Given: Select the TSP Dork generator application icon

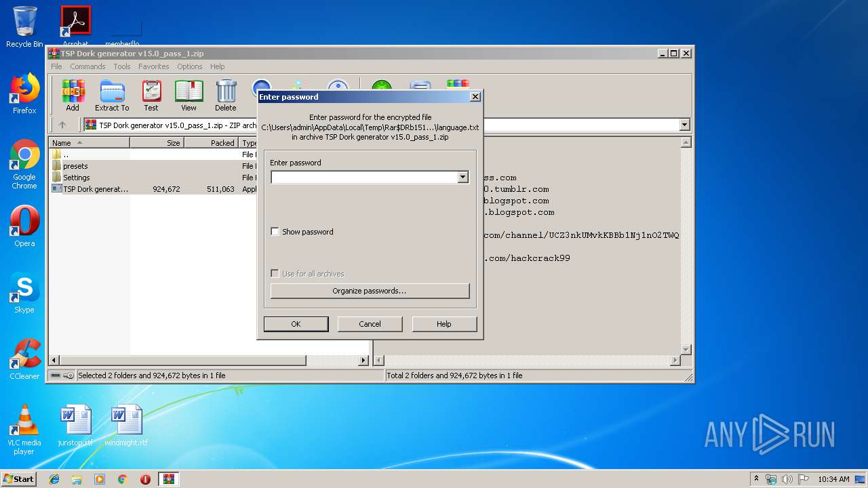Looking at the screenshot, I should [x=57, y=189].
